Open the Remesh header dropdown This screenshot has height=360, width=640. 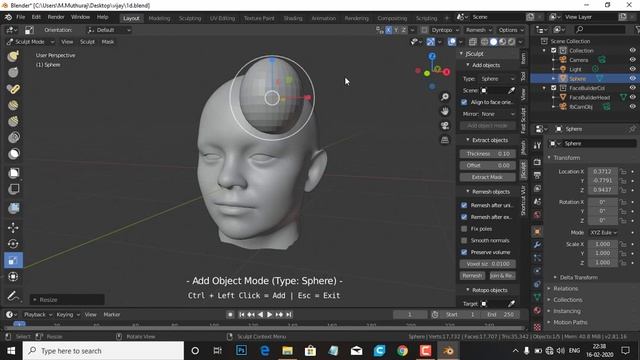478,30
